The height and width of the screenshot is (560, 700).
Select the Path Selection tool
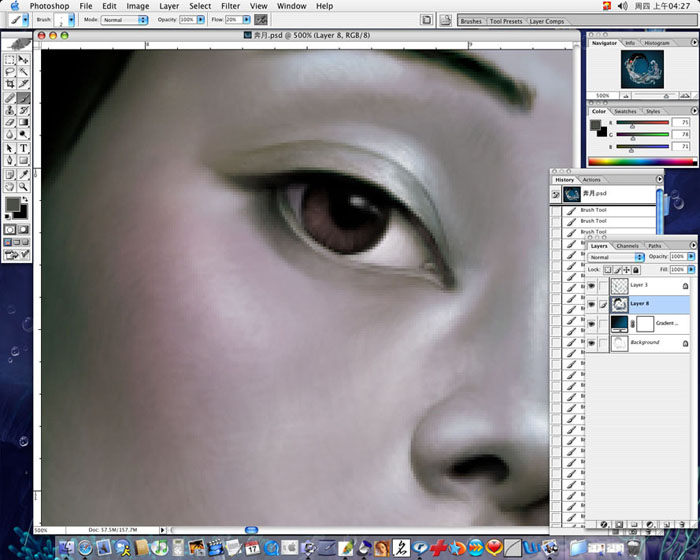pyautogui.click(x=10, y=148)
